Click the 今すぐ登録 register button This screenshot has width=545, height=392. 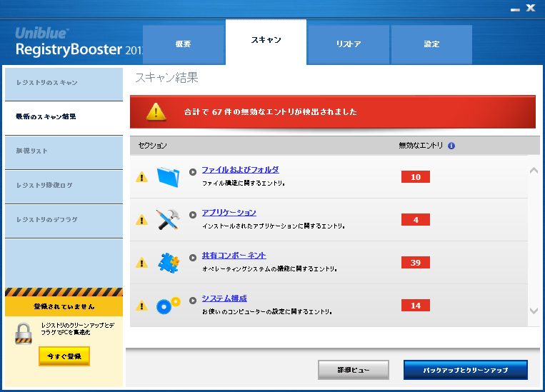point(64,356)
